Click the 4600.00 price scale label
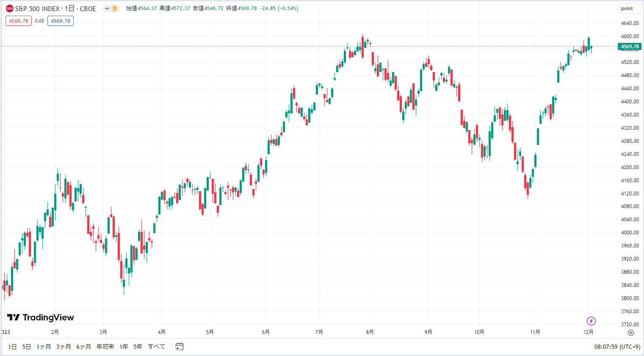This screenshot has width=644, height=356. coord(630,36)
